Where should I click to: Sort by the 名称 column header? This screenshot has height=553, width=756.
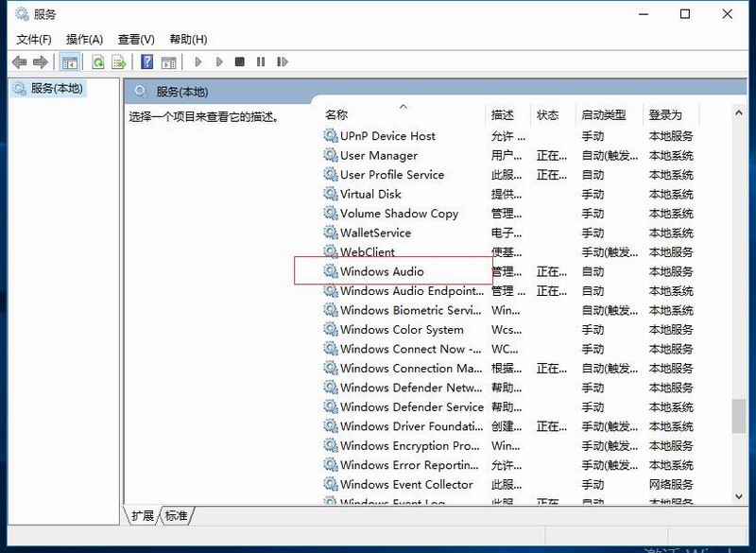(336, 114)
